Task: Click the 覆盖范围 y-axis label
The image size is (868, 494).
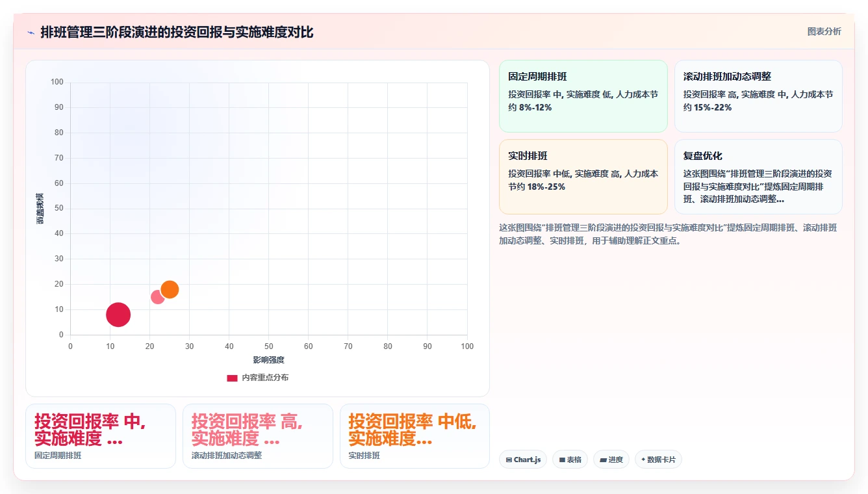Action: [x=40, y=209]
